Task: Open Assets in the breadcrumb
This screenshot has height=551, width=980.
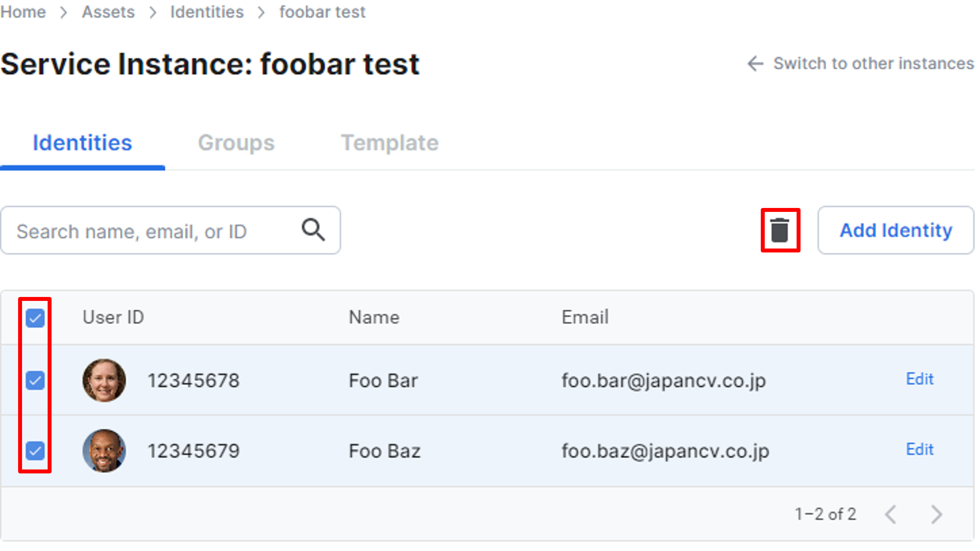Action: (x=108, y=12)
